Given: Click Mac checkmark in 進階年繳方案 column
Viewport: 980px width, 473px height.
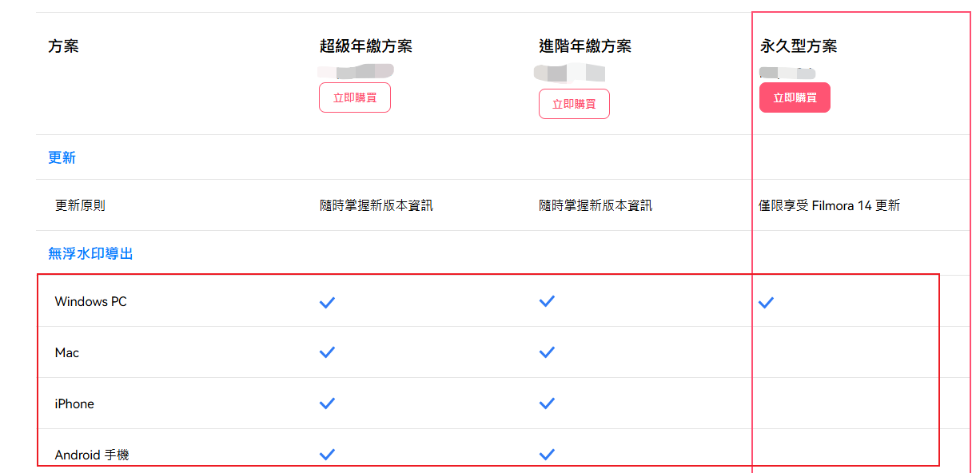Looking at the screenshot, I should click(x=547, y=352).
